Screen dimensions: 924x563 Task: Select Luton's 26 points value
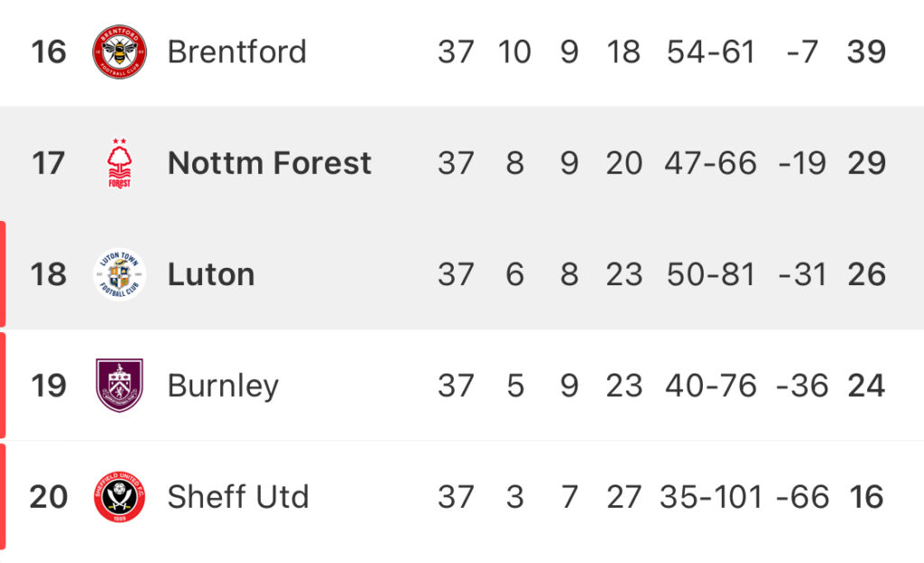[866, 274]
